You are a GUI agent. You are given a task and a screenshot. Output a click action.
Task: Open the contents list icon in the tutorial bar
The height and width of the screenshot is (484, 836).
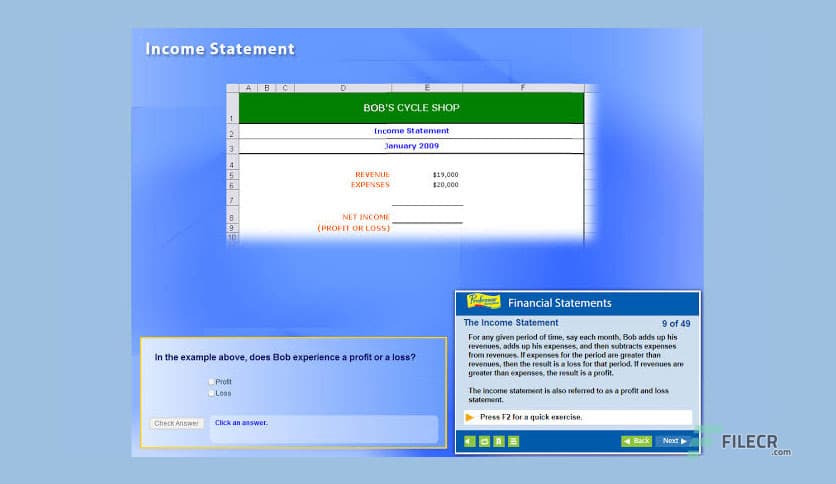(x=513, y=441)
